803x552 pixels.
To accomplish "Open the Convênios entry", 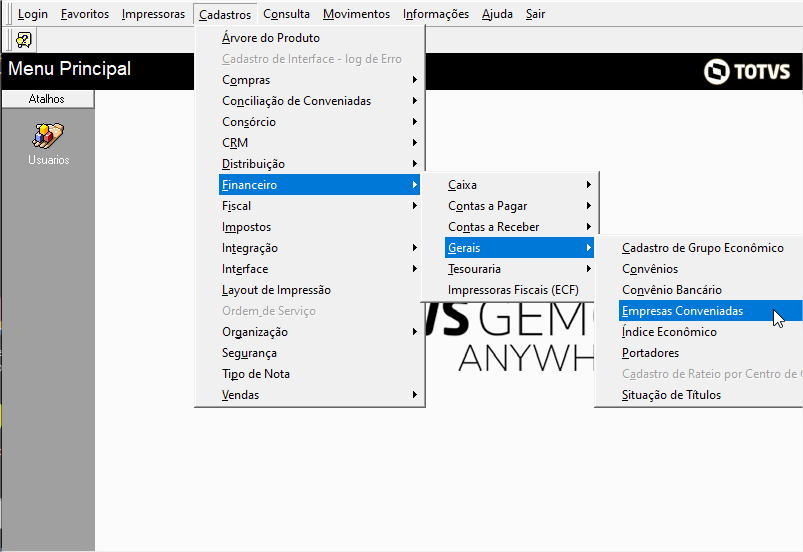I will click(x=710, y=269).
